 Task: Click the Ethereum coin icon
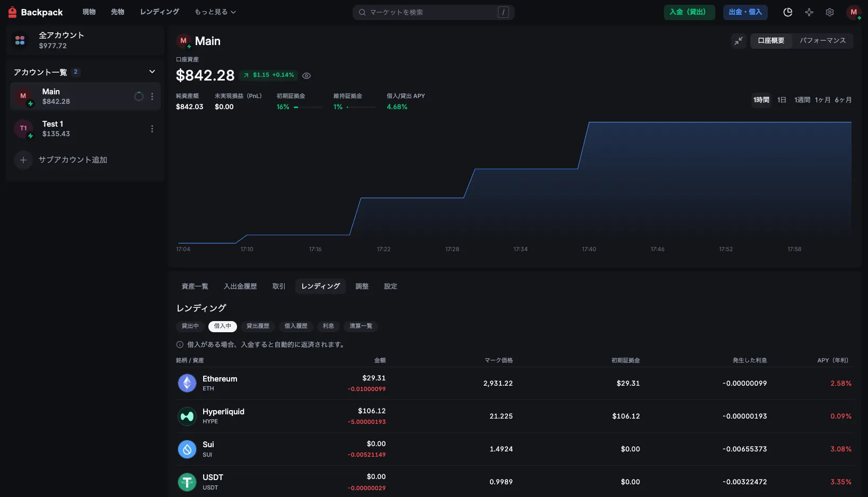187,383
